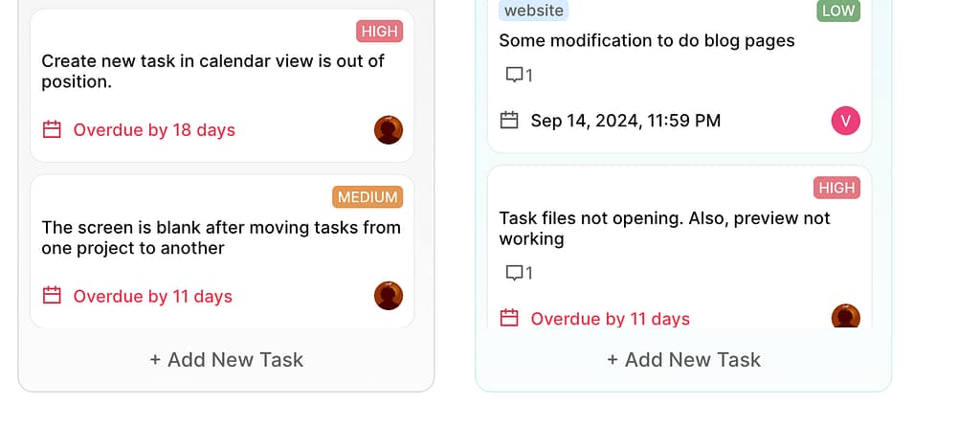Click assignee avatar on task files card
Viewport: 980px width, 427px height.
coord(846,317)
